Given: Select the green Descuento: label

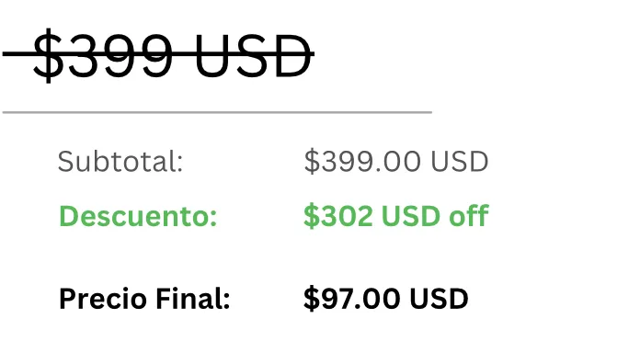Looking at the screenshot, I should click(x=138, y=216).
